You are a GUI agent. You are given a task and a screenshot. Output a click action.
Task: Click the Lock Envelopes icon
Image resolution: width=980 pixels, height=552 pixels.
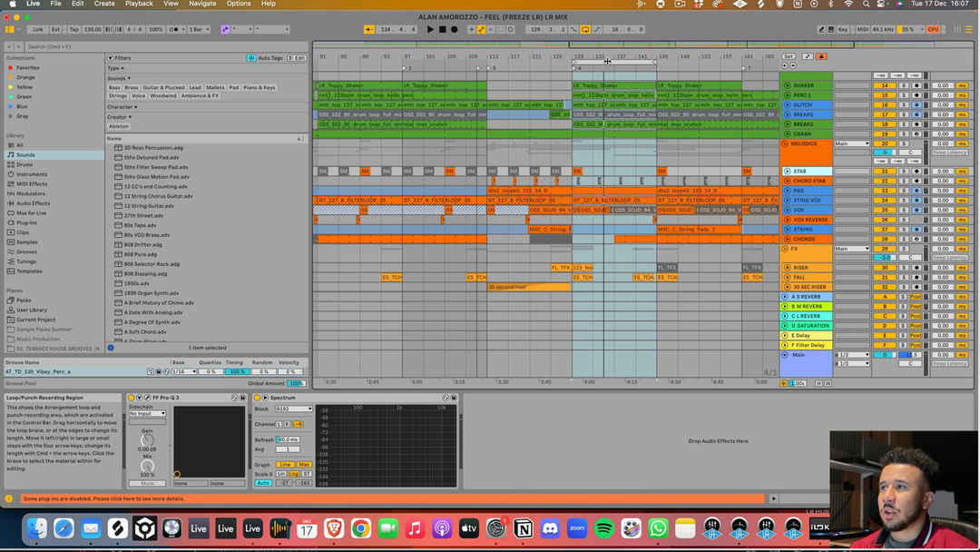point(821,56)
